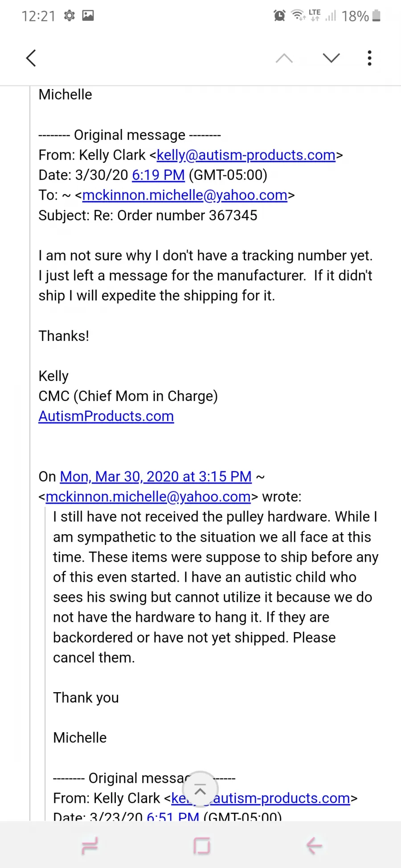Open the AutismProducts.com signature link

click(x=106, y=416)
